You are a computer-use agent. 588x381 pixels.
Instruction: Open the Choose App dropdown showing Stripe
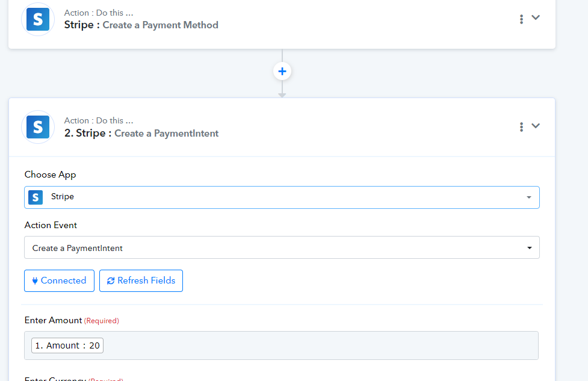coord(282,197)
